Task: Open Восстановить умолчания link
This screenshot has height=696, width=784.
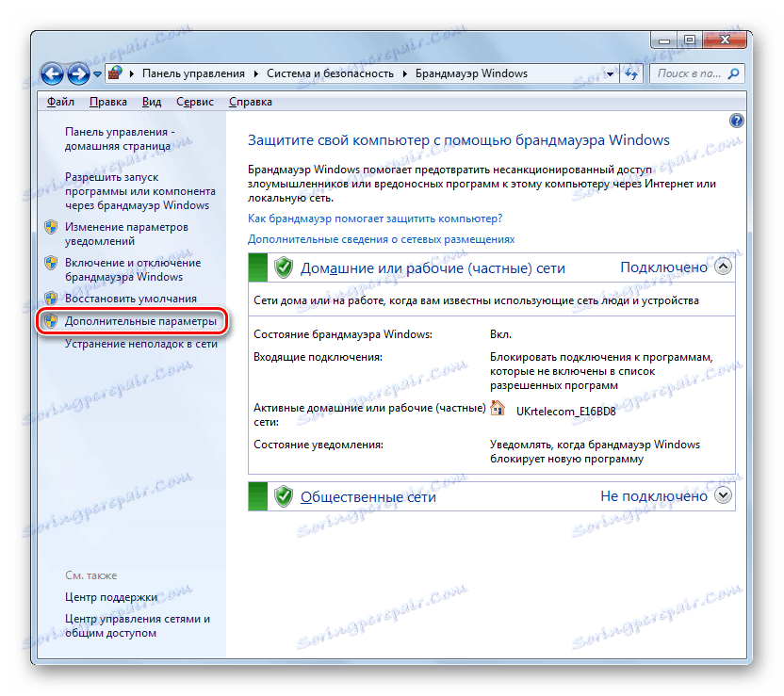Action: (131, 299)
